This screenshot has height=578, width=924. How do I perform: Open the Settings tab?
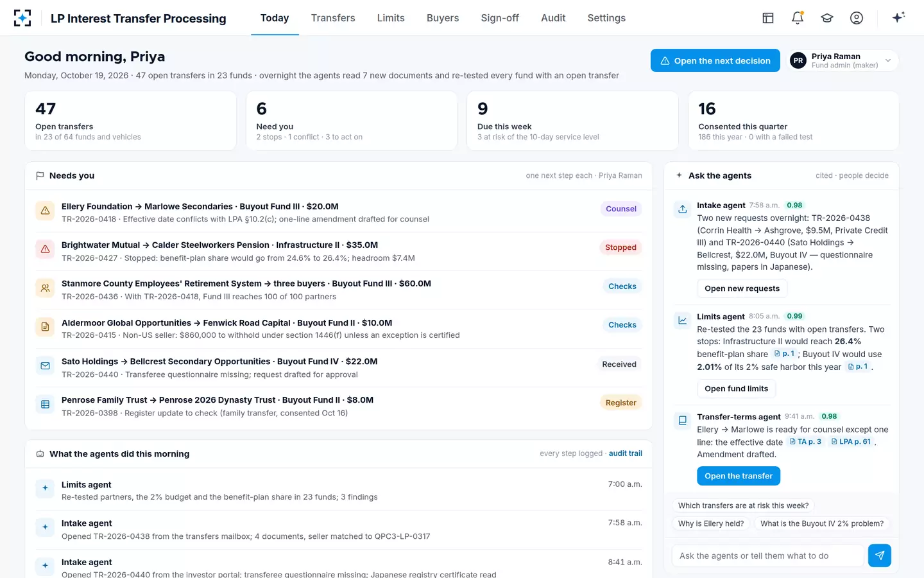606,18
